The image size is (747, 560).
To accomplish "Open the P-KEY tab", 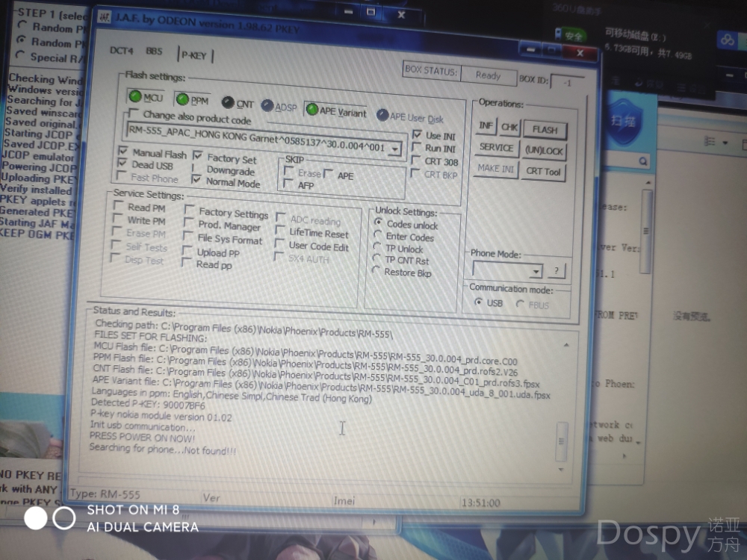I will point(195,55).
